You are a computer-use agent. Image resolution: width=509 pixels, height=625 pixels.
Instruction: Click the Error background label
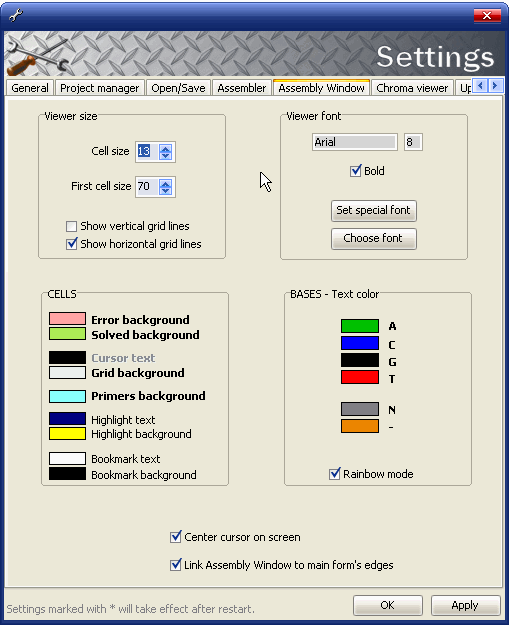point(140,320)
